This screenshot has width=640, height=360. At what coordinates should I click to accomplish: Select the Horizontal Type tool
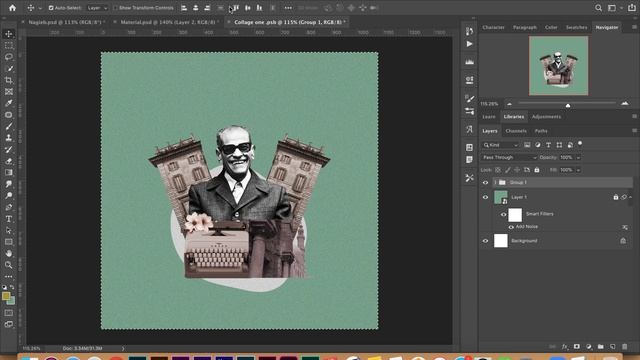(x=9, y=219)
